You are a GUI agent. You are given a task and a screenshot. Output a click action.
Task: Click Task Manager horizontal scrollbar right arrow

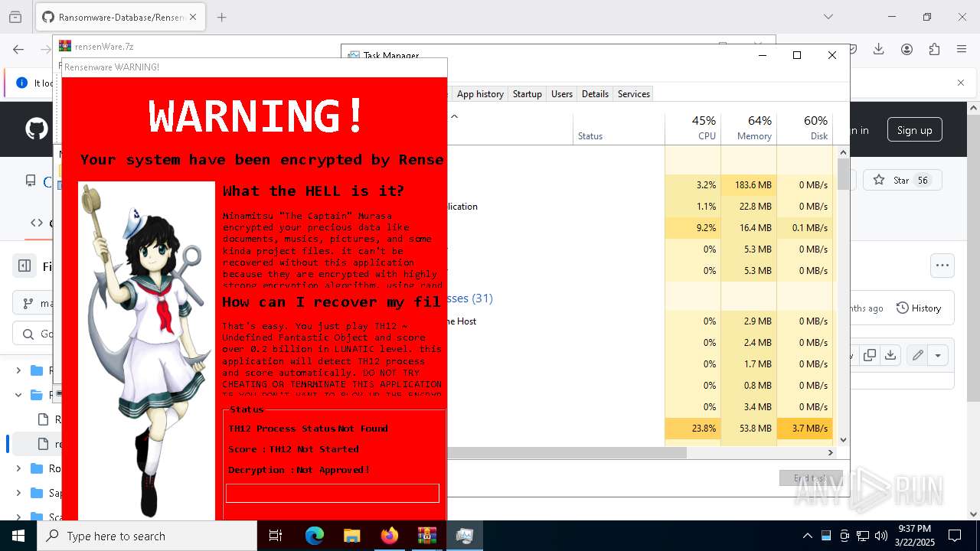(x=831, y=453)
